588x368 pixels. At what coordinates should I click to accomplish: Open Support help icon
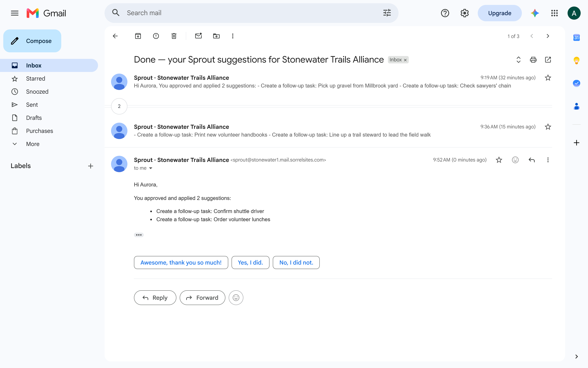(x=445, y=13)
